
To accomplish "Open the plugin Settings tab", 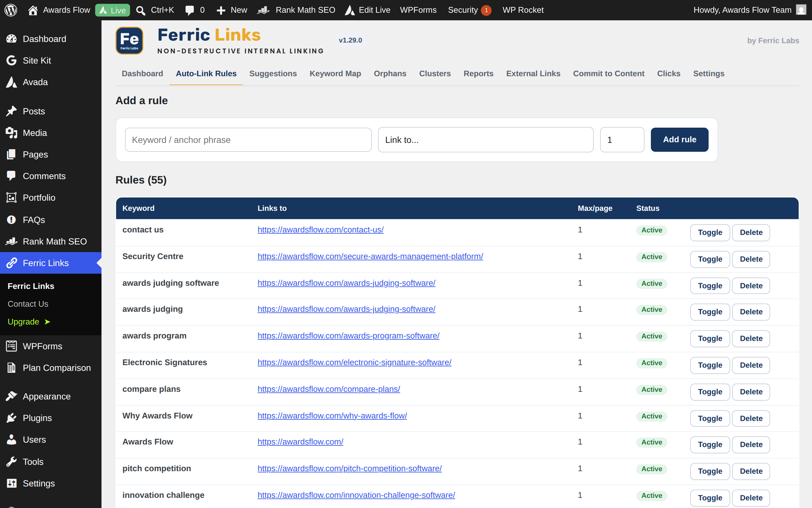I will click(x=709, y=73).
